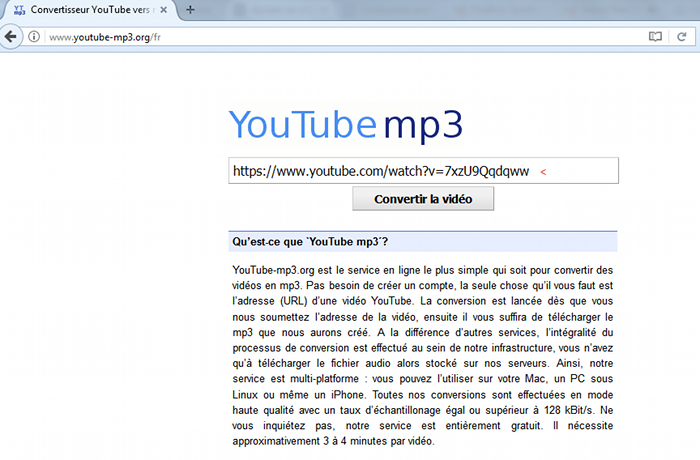Click the YouTube video URL input field
The height and width of the screenshot is (460, 700).
click(423, 171)
